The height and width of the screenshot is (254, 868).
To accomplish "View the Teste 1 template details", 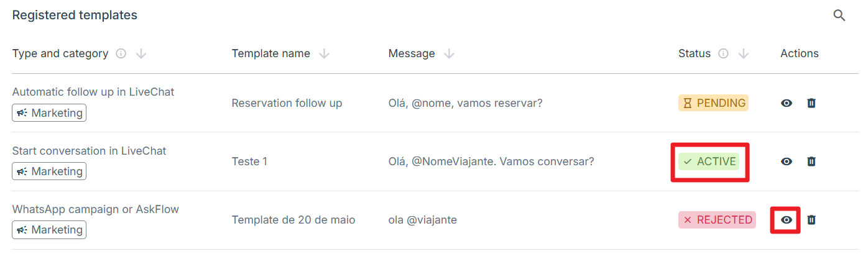I will click(x=787, y=161).
